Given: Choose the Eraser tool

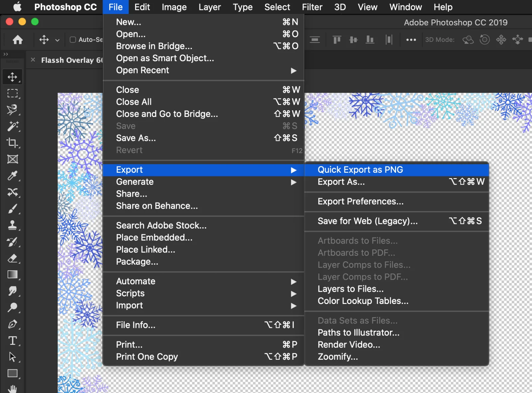Looking at the screenshot, I should tap(13, 258).
